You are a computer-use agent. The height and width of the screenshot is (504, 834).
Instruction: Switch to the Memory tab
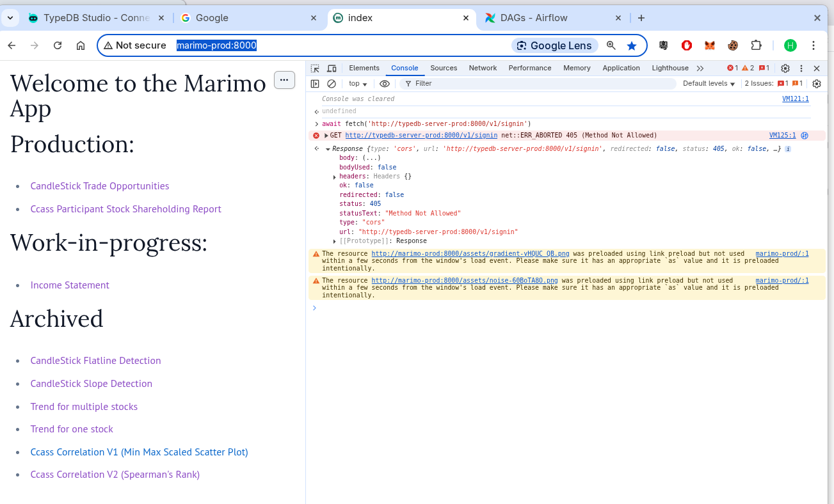577,68
